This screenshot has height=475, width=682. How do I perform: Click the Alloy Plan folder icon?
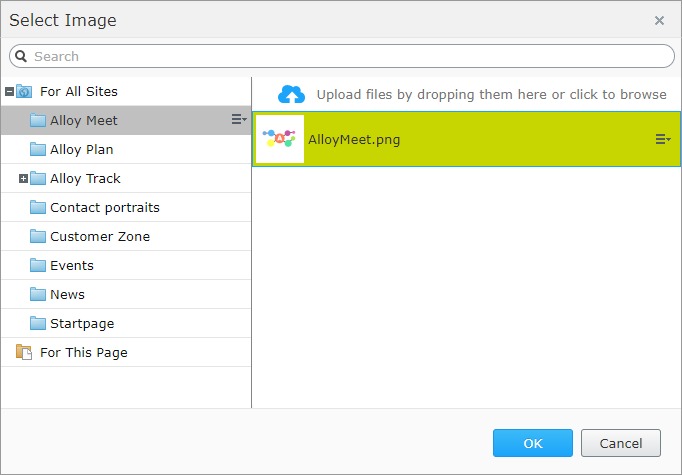tap(38, 150)
